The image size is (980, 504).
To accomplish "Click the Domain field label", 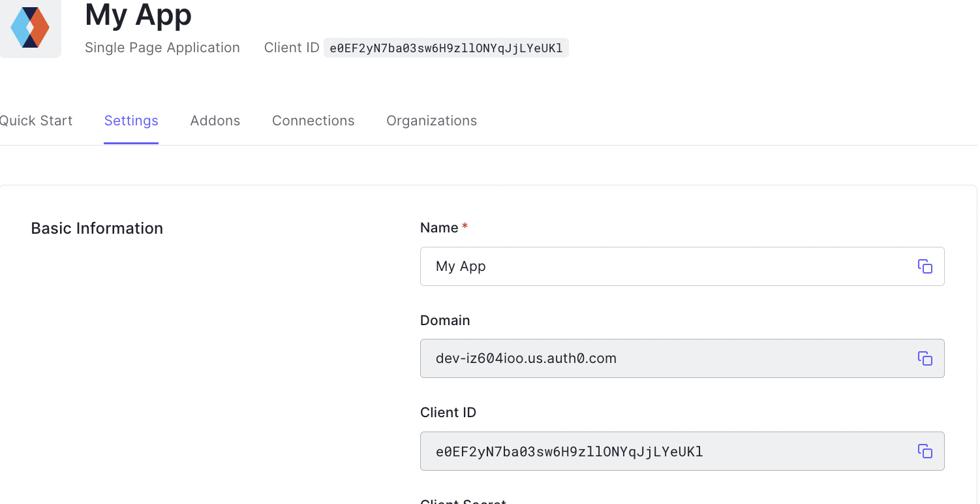I will tap(445, 321).
